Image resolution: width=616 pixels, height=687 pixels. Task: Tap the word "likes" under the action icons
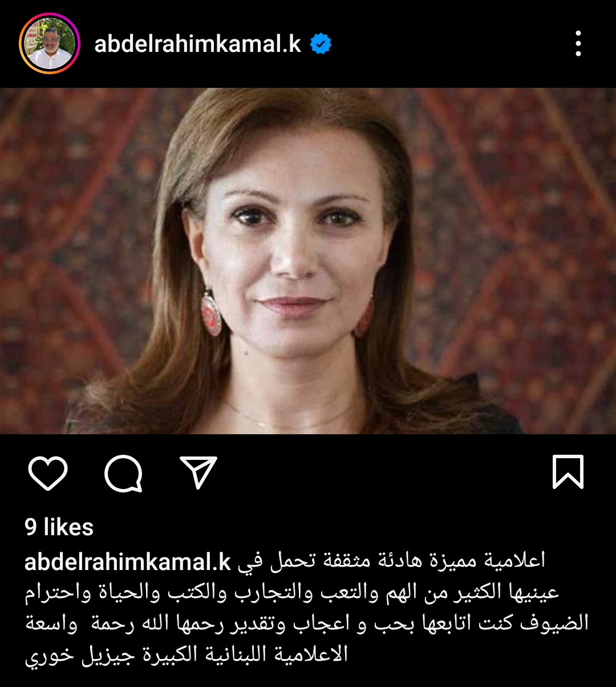click(68, 527)
